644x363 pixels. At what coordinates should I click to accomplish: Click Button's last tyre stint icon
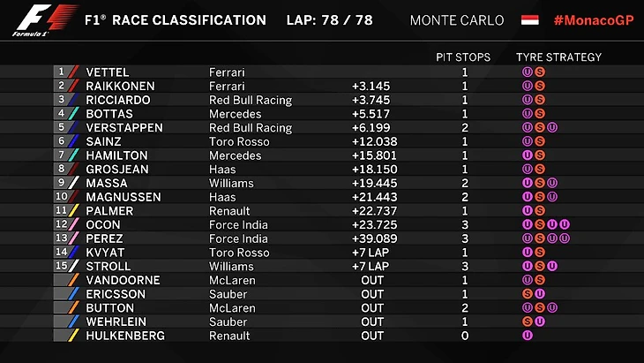coord(551,308)
